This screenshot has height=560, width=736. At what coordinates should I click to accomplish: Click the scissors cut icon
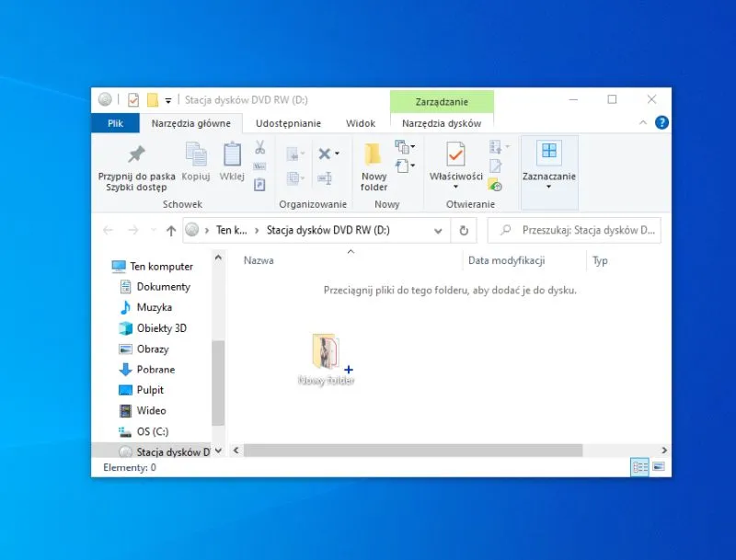click(259, 147)
